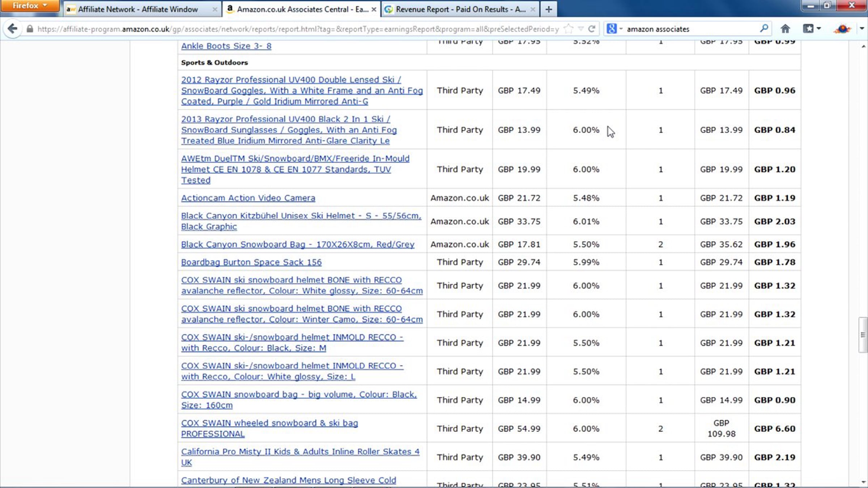The width and height of the screenshot is (868, 488).
Task: Open the Boardbag Burton Space Sack 156 link
Action: (251, 262)
